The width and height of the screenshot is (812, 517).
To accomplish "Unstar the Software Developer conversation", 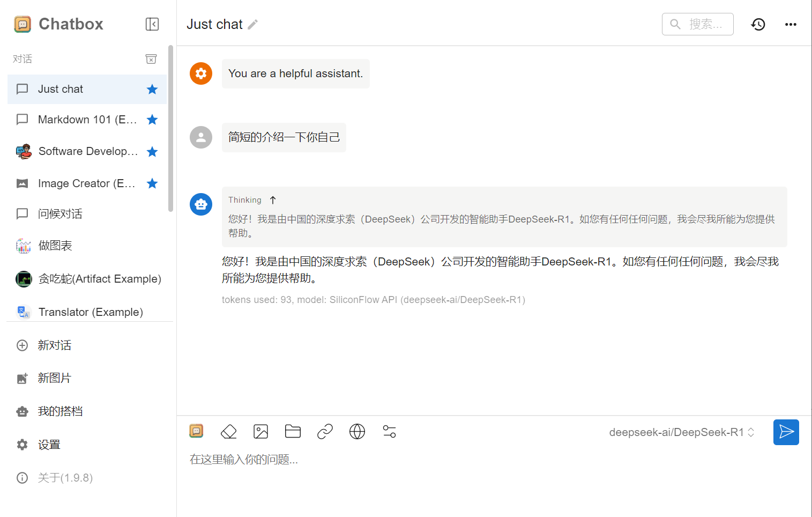I will 152,152.
